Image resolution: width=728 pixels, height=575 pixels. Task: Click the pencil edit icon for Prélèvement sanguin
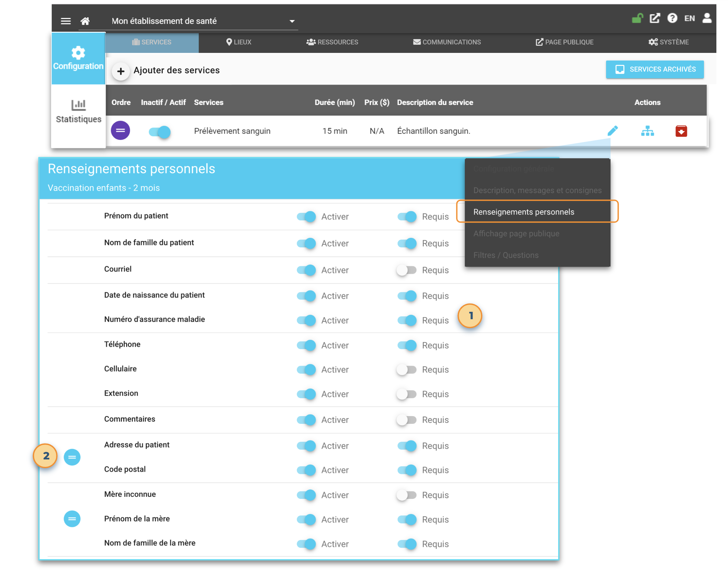[x=612, y=131]
